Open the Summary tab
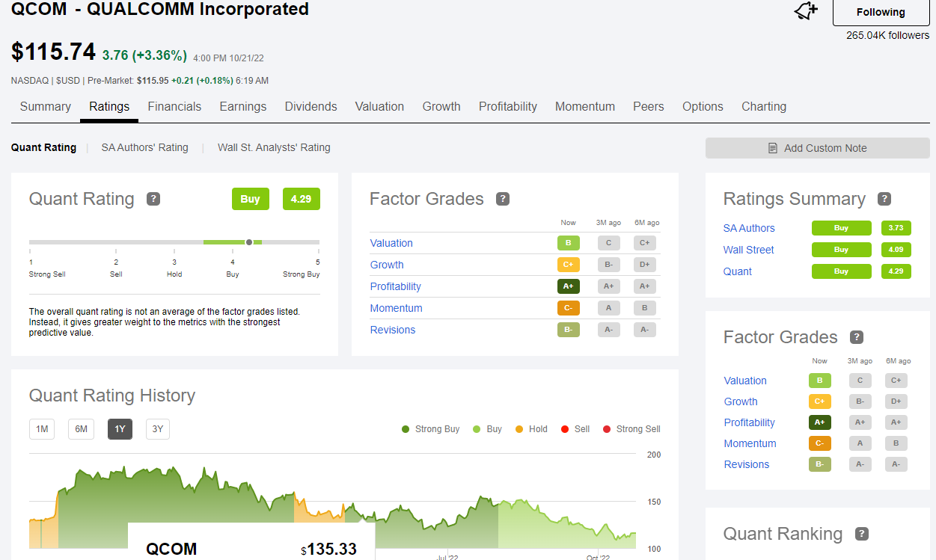Screen dimensions: 936x560 tap(46, 106)
